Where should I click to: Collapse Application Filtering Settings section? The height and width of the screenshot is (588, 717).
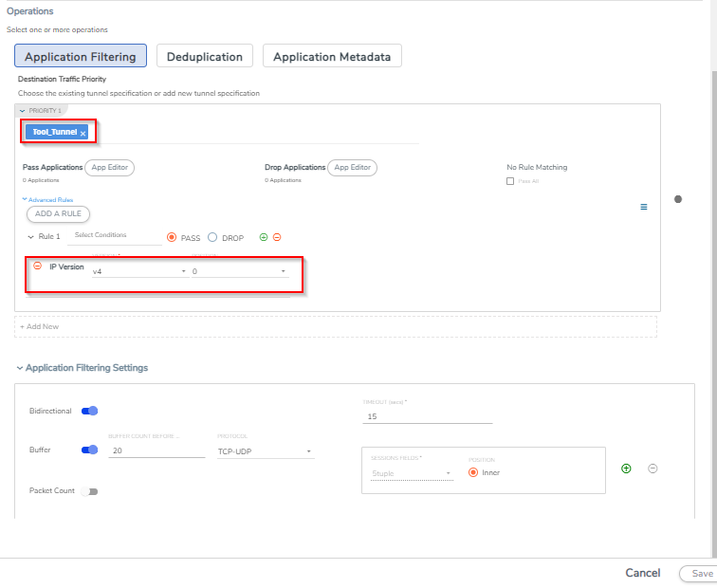coord(20,368)
